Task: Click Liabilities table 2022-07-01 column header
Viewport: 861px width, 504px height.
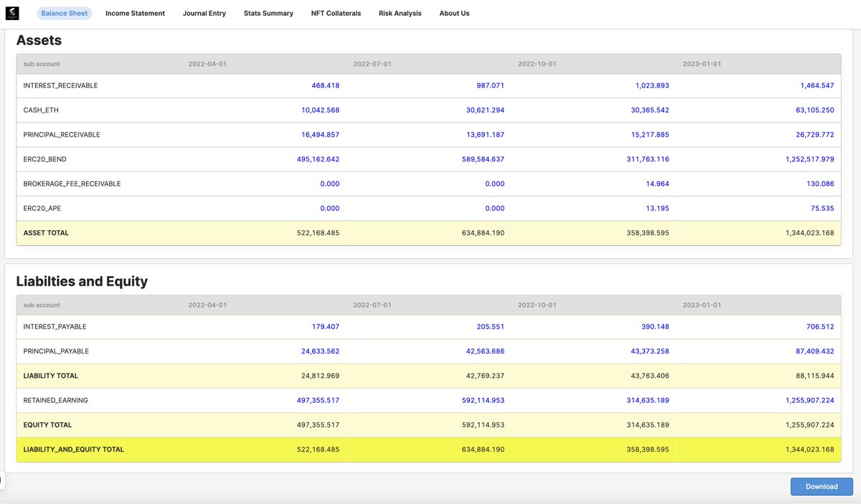Action: point(372,305)
